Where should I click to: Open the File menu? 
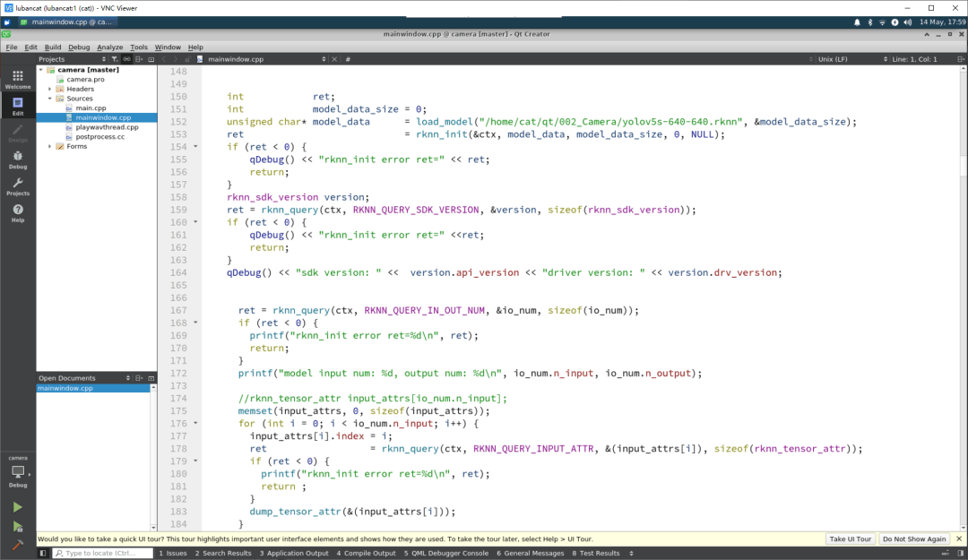point(11,47)
